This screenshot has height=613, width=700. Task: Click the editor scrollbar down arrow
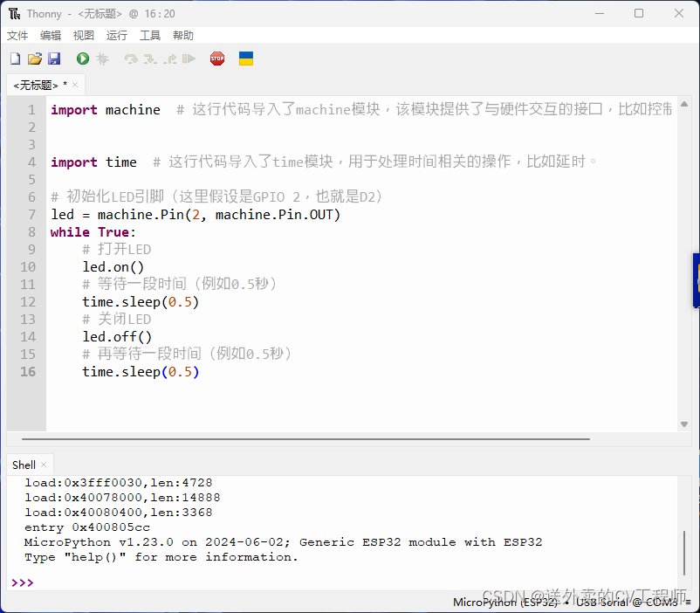[x=684, y=424]
